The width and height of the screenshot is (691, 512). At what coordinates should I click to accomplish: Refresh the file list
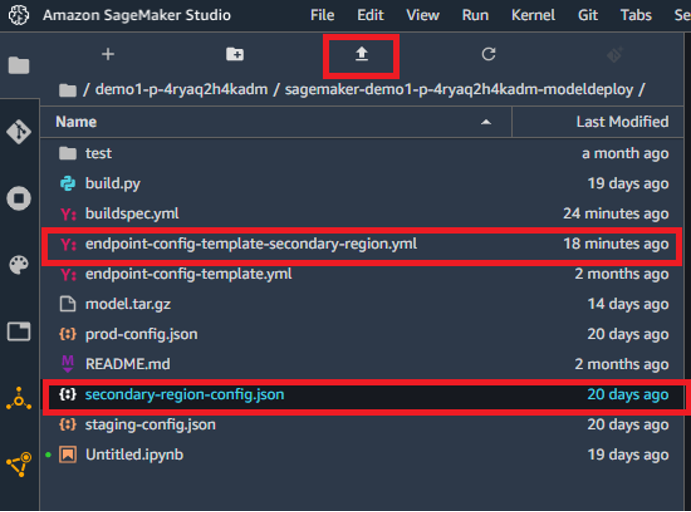[x=488, y=55]
